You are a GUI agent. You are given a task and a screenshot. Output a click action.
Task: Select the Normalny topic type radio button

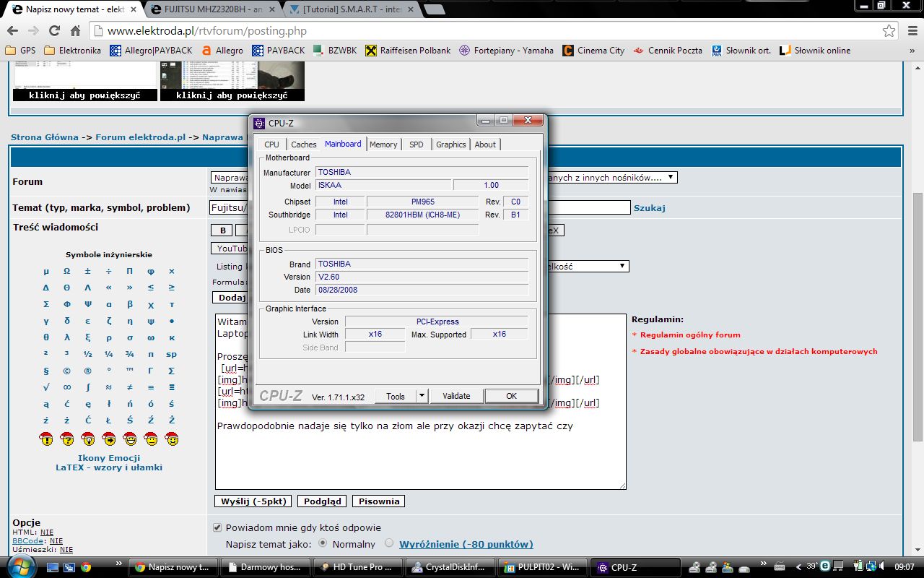point(322,543)
